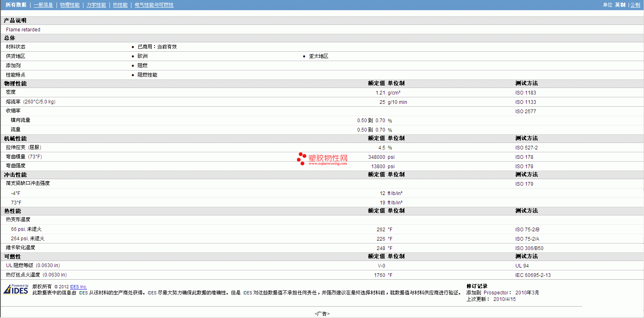Open 电气性能与可燃性 section link
Viewport: 644px width, 318px height.
pyautogui.click(x=154, y=5)
